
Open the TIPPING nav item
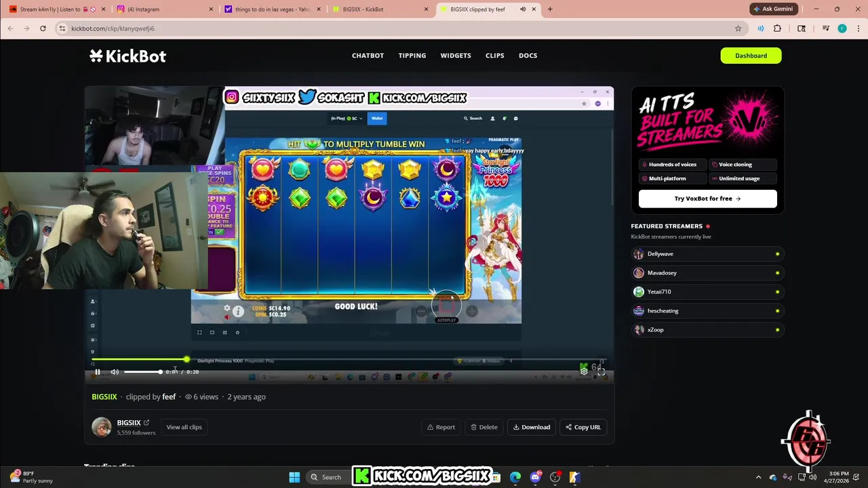pos(412,56)
